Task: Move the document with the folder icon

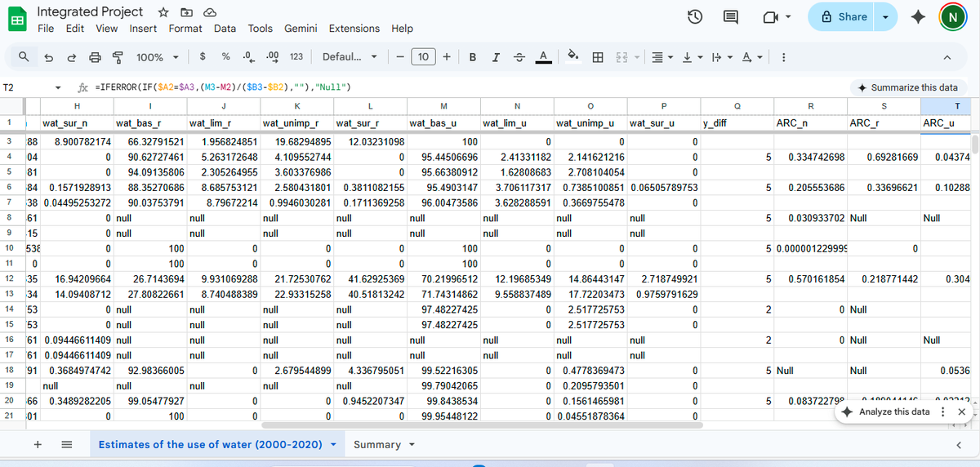Action: coord(186,12)
